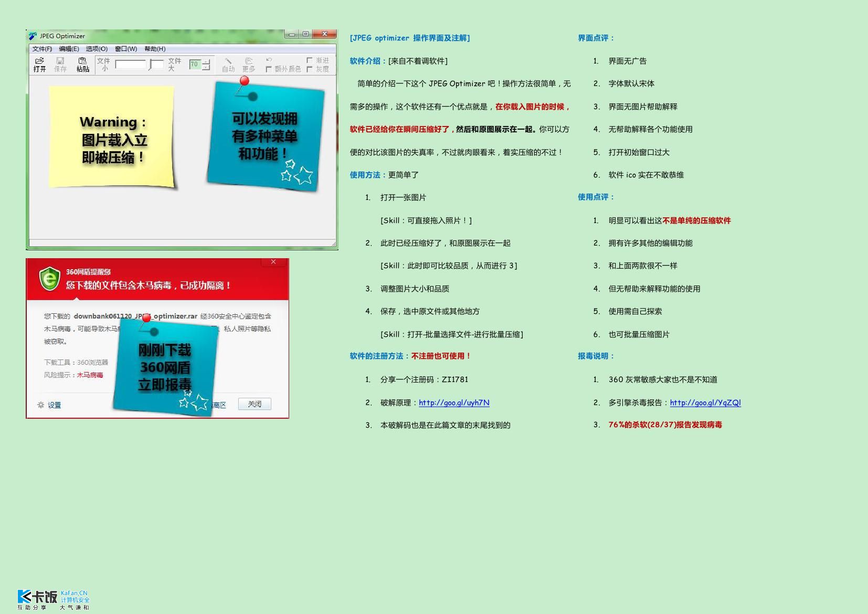Open the 文件(F) menu in JPEG Optimizer
The width and height of the screenshot is (868, 614).
(42, 49)
